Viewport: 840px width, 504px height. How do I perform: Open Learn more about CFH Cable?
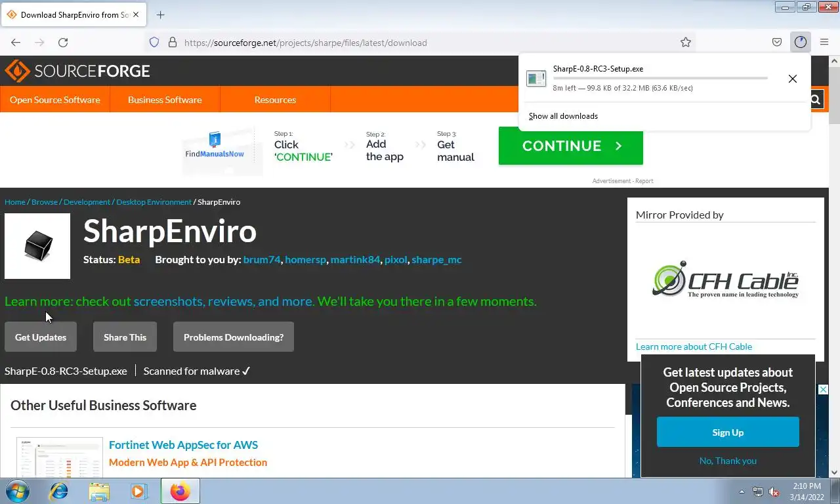(x=694, y=346)
